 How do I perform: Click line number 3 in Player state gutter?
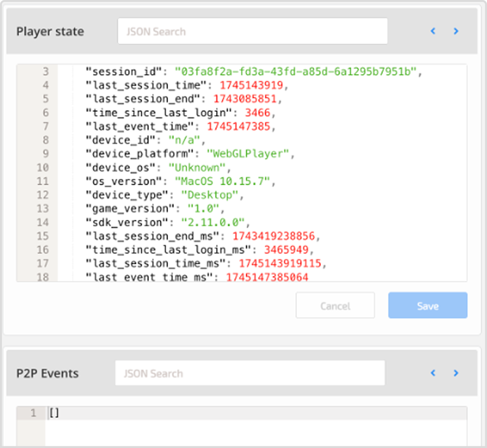(46, 72)
